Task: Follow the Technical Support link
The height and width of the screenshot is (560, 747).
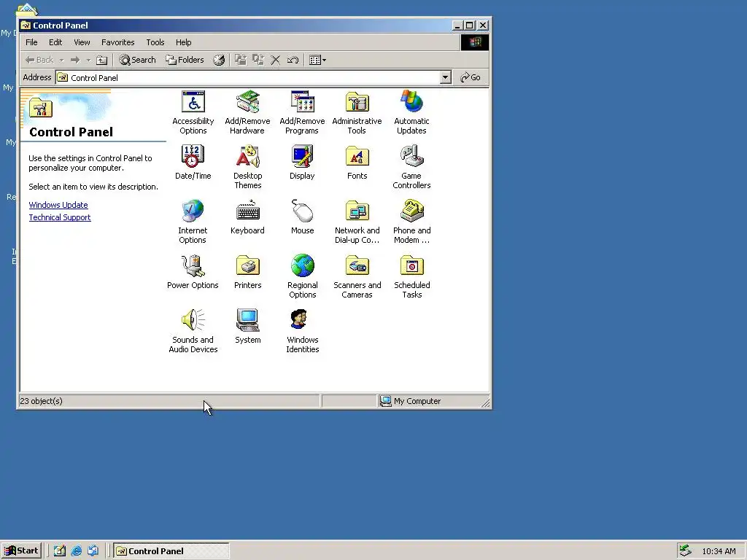Action: coord(60,217)
